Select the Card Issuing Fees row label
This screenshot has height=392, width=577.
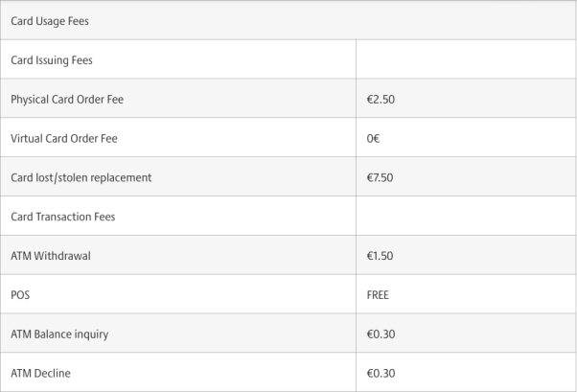52,60
